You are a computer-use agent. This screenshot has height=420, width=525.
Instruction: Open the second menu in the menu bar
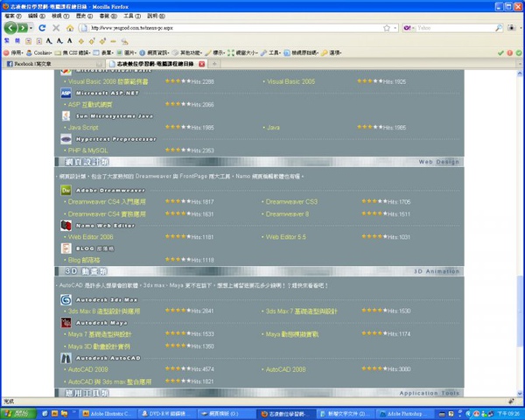pos(37,16)
